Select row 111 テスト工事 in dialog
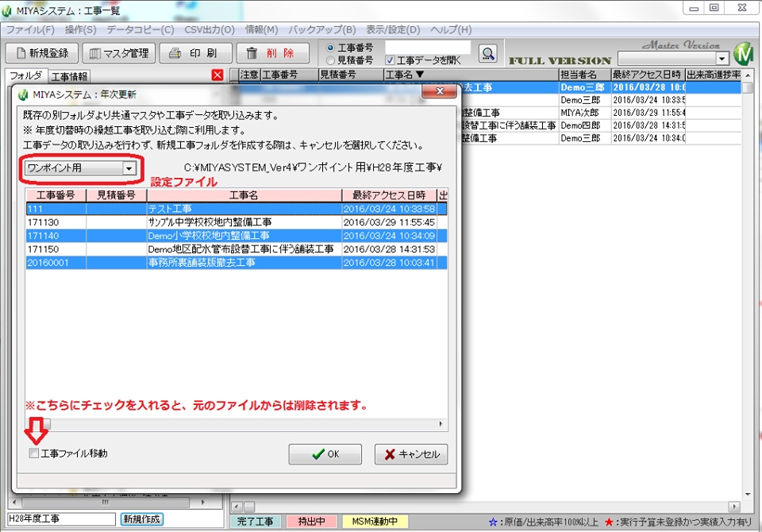Image resolution: width=762 pixels, height=532 pixels. click(x=237, y=209)
